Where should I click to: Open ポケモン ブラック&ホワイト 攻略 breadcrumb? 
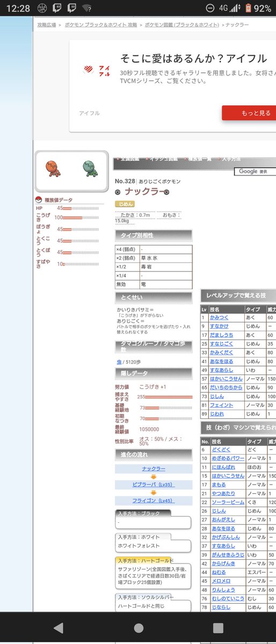[100, 25]
